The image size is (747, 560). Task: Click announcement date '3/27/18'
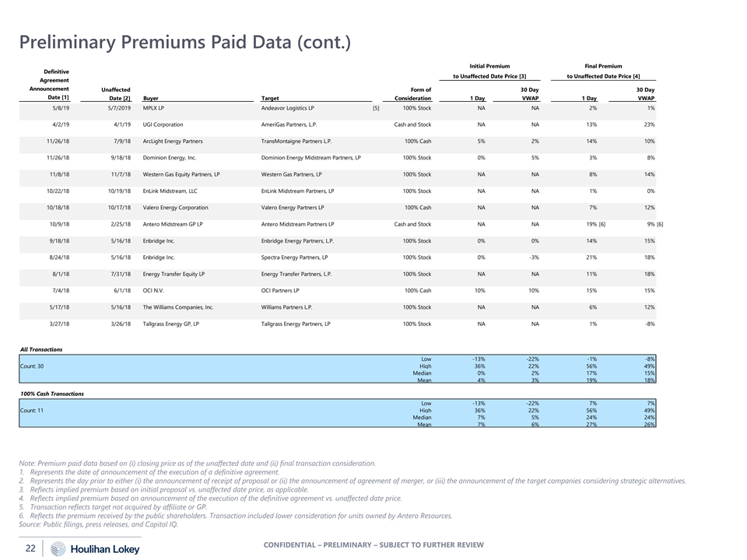pyautogui.click(x=60, y=324)
